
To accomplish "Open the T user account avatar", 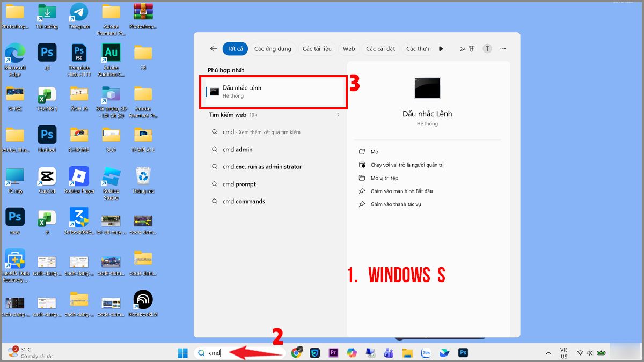I will click(487, 49).
